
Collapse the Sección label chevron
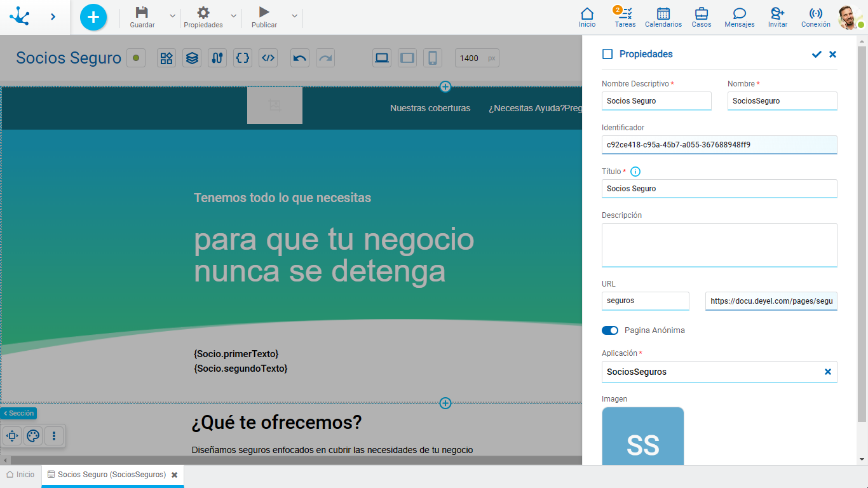pyautogui.click(x=6, y=413)
